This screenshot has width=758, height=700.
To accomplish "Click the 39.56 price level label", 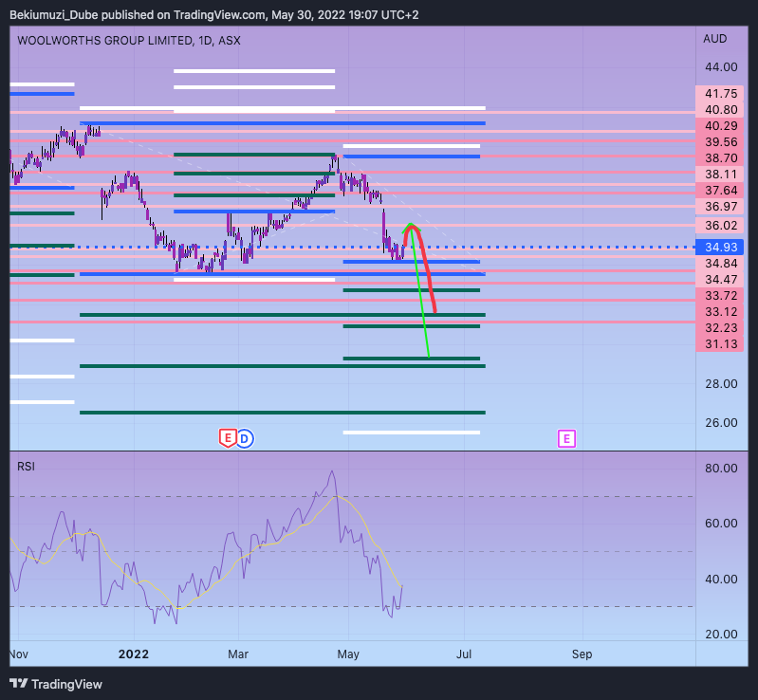I will [719, 141].
